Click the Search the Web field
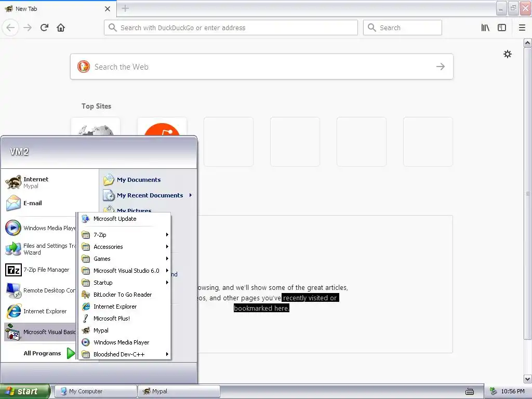The width and height of the screenshot is (532, 399). [262, 66]
